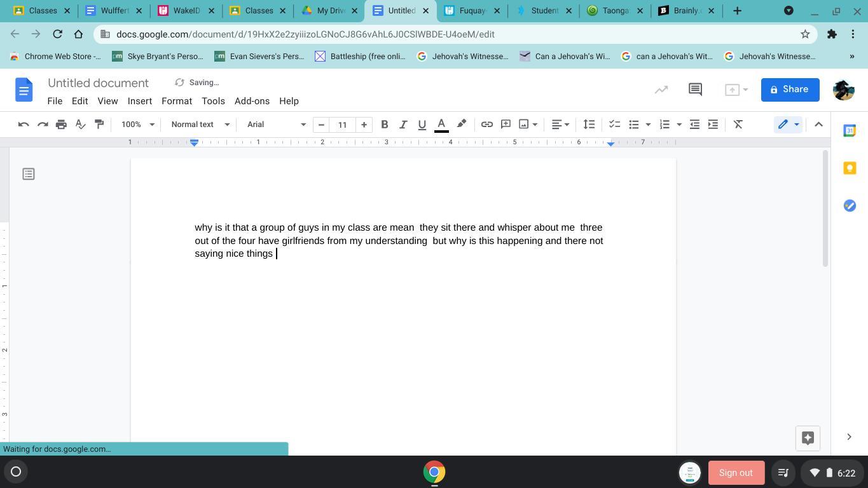Edit the font size field
The image size is (868, 488).
[343, 125]
